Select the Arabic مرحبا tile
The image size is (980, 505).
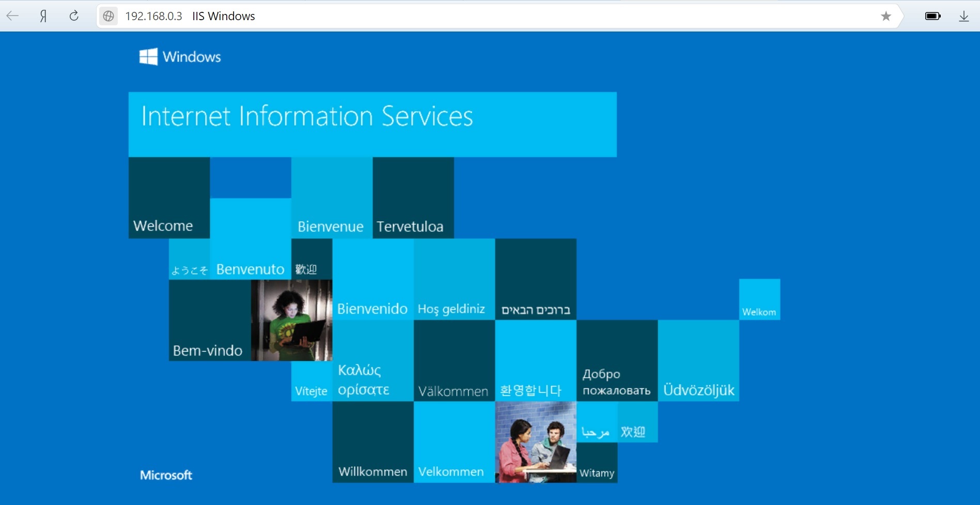597,422
